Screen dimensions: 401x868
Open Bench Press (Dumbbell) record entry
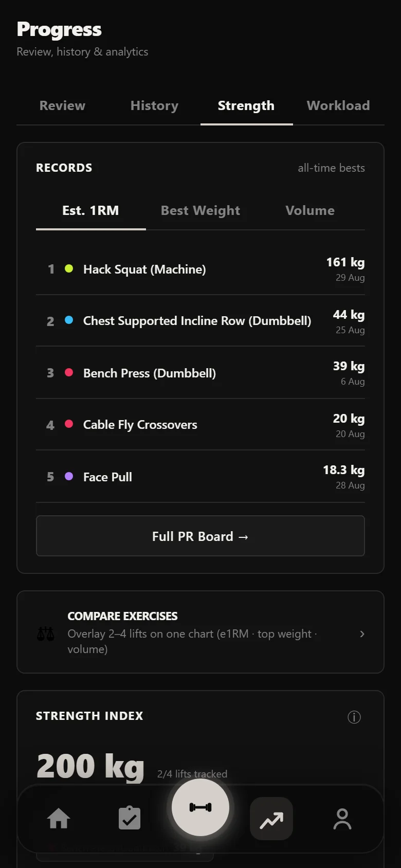click(x=200, y=373)
